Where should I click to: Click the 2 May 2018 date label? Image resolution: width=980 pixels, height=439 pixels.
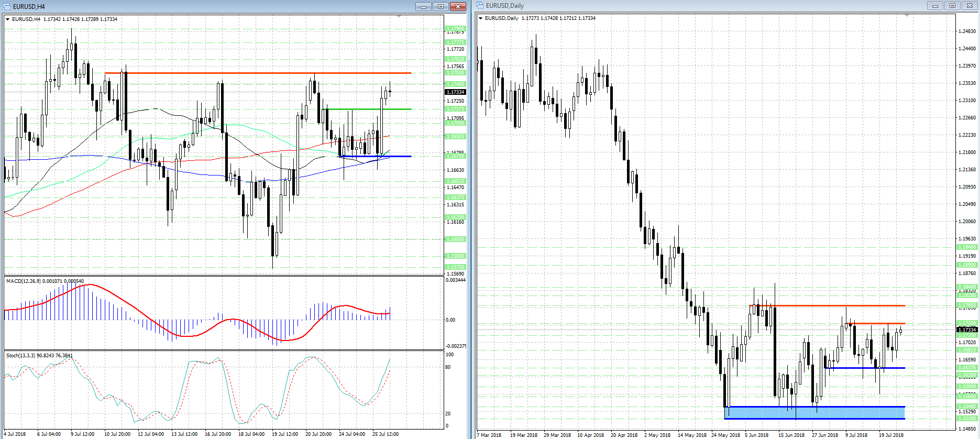(x=657, y=435)
